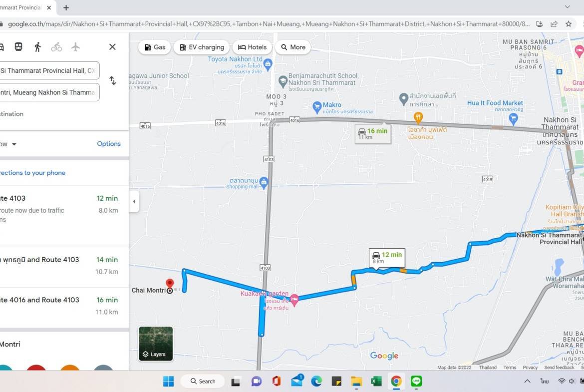
Task: Click the Makro store map marker
Action: pyautogui.click(x=316, y=106)
